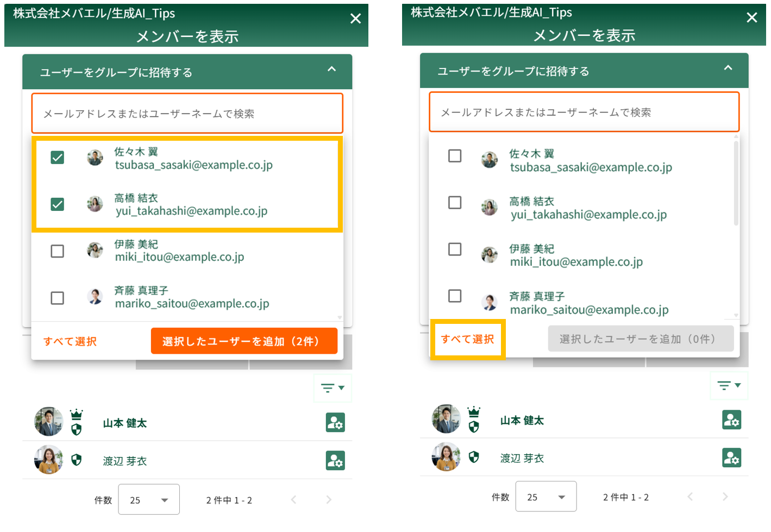Collapse the invite panel in right dialog
The width and height of the screenshot is (771, 532).
click(x=728, y=68)
